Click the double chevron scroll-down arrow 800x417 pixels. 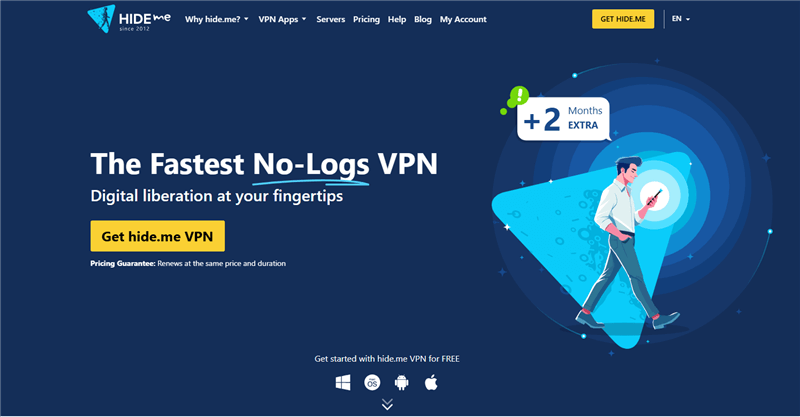[x=387, y=405]
